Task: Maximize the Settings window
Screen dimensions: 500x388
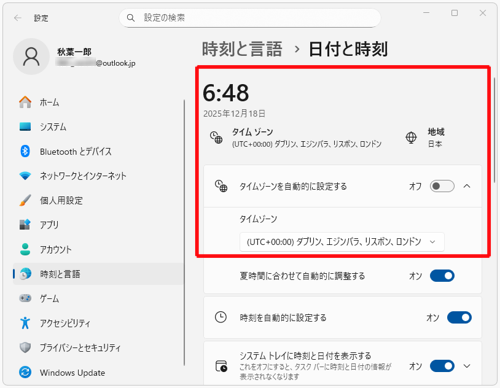Action: (x=454, y=13)
